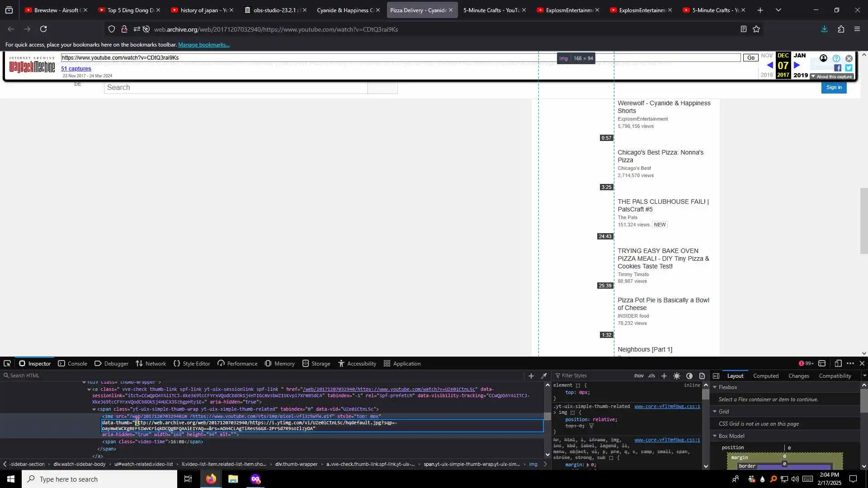Open the Computed tab in the sidebar
Viewport: 868px width, 488px height.
point(765,376)
